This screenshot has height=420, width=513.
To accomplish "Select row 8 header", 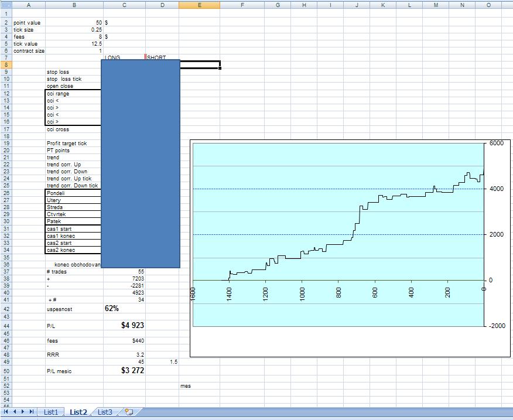I will (6, 64).
